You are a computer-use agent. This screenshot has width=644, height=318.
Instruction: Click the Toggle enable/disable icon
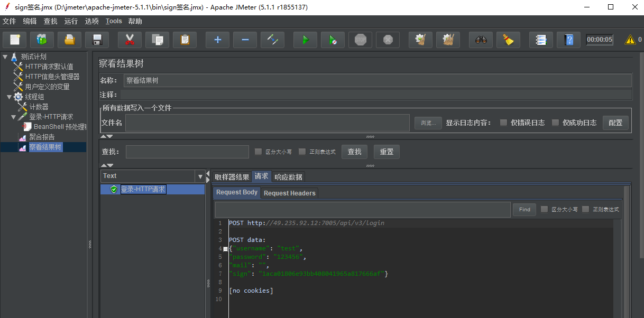(x=272, y=40)
